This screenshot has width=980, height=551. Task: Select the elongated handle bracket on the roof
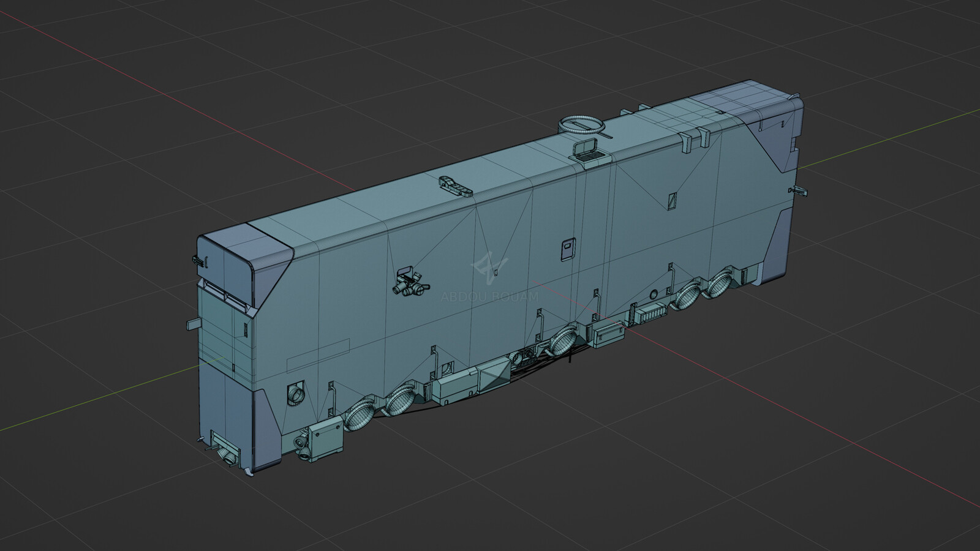click(x=457, y=186)
